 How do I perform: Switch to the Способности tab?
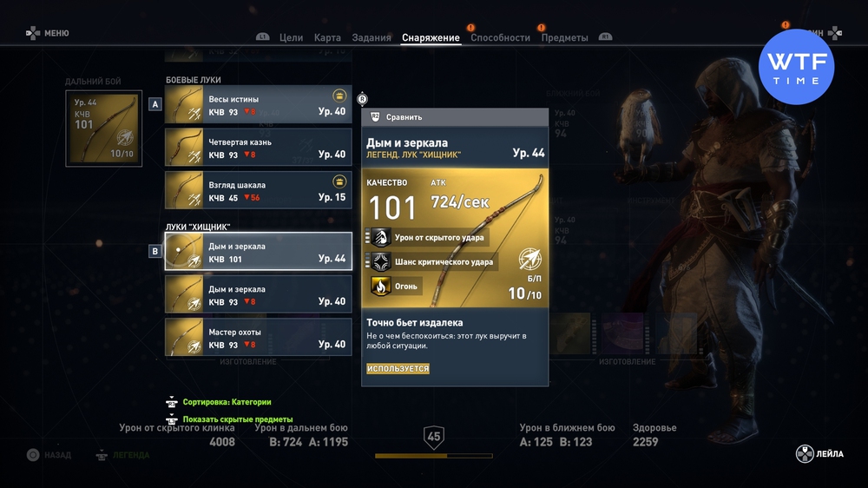(500, 37)
